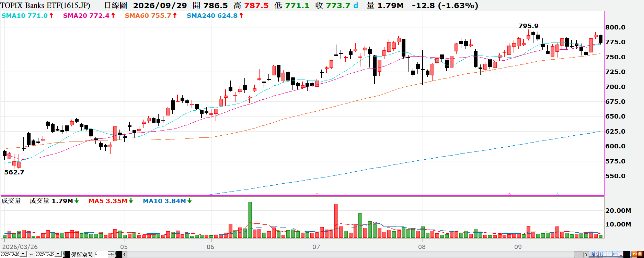Click the 保留空間 number input field
Image resolution: width=644 pixels, height=258 pixels.
[101, 254]
